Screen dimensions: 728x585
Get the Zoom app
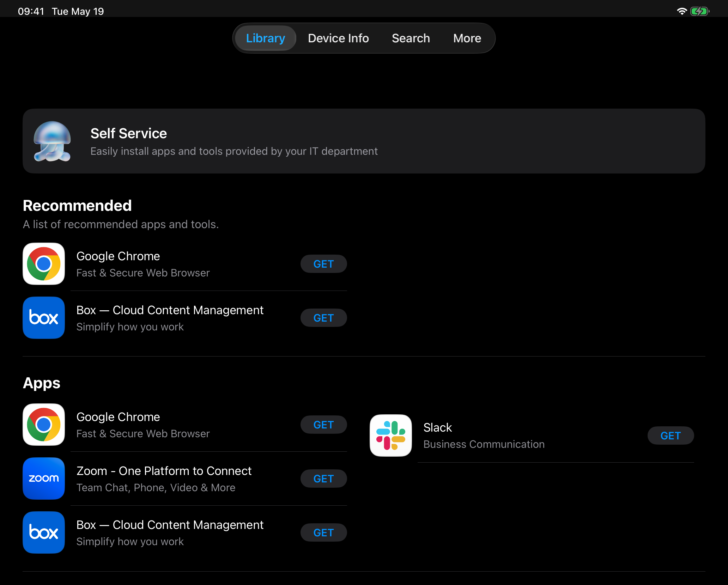pos(323,479)
